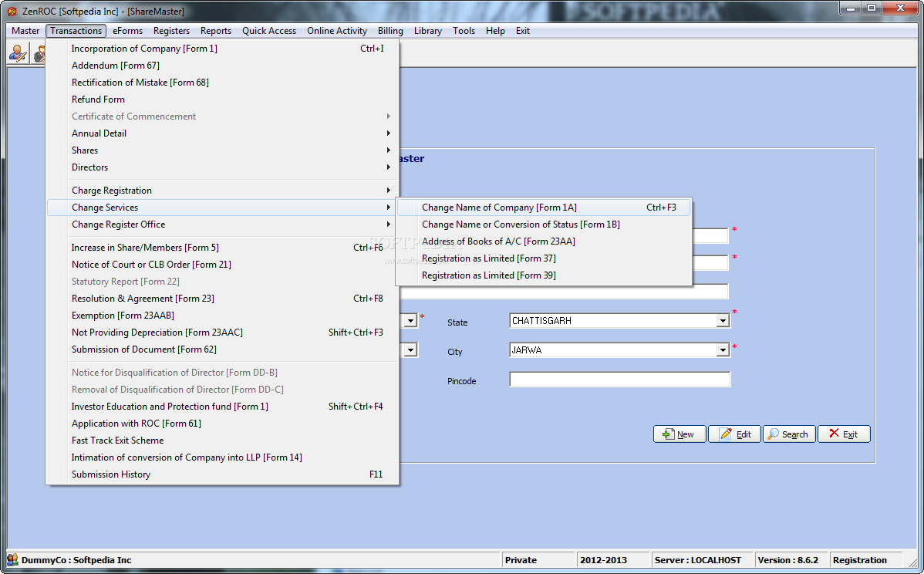Expand the Change Register Office submenu

click(x=223, y=225)
